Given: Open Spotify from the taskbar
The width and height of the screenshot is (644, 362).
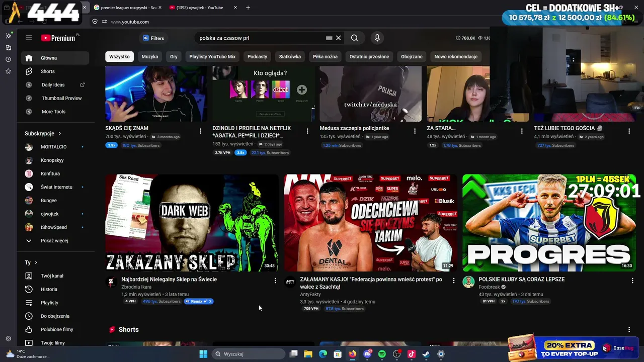Looking at the screenshot, I should click(x=382, y=354).
